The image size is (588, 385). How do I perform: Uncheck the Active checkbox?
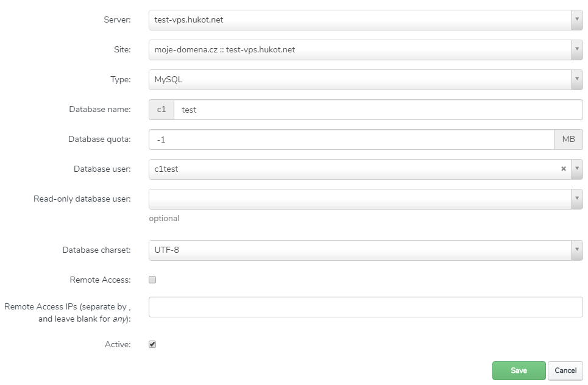(153, 344)
